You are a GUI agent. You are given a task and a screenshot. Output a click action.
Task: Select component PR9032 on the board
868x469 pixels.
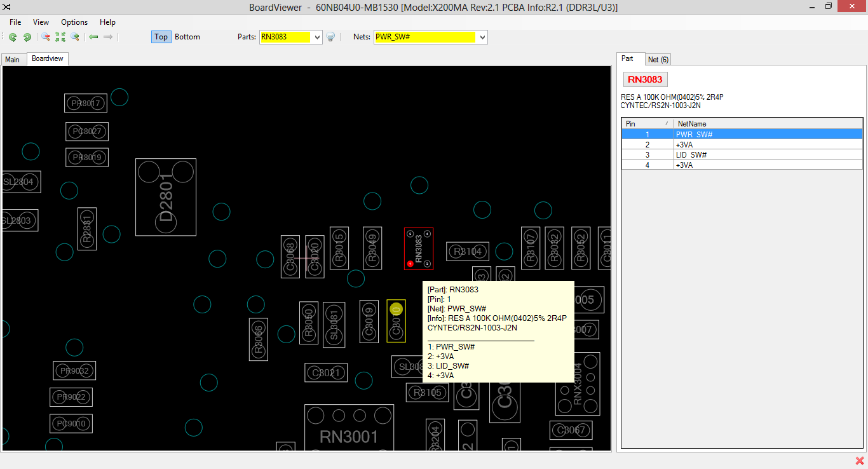(x=74, y=370)
